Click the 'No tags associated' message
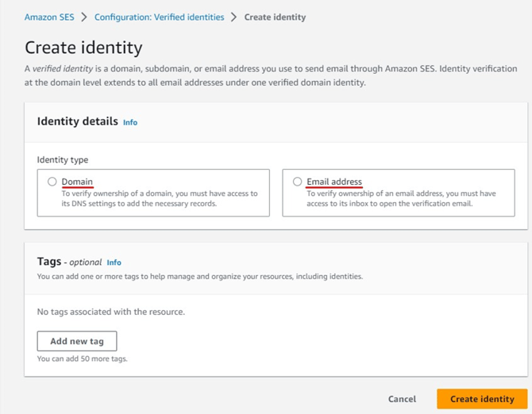This screenshot has height=414, width=532. 111,312
